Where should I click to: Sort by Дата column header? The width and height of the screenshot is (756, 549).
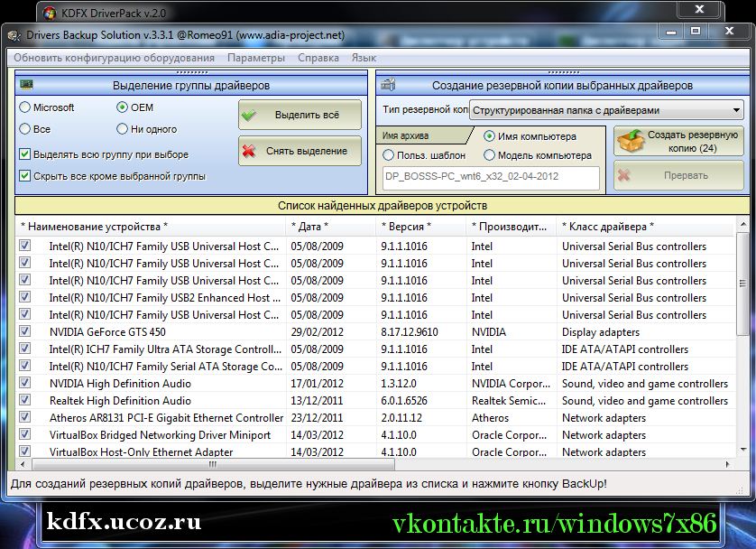coord(331,227)
